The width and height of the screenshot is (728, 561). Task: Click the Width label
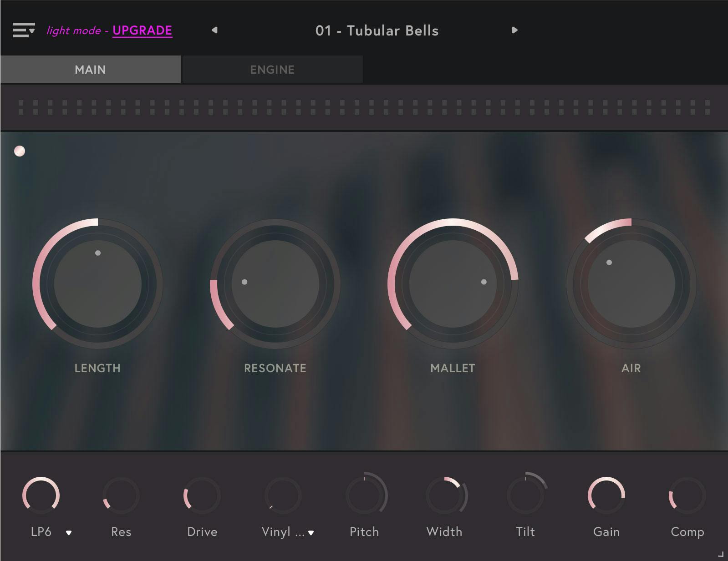click(x=444, y=532)
